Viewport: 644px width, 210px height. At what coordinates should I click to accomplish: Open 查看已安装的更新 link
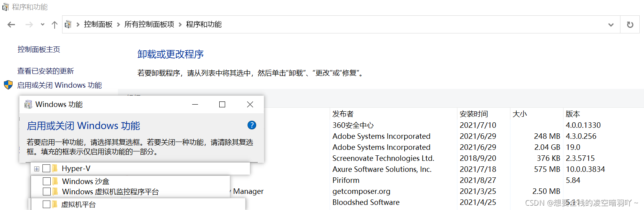point(46,71)
